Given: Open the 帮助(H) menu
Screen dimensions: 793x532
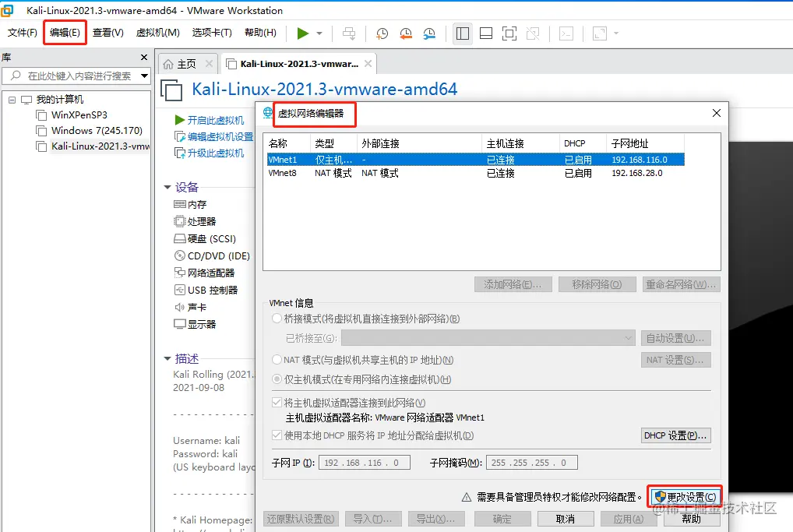Looking at the screenshot, I should click(x=260, y=33).
